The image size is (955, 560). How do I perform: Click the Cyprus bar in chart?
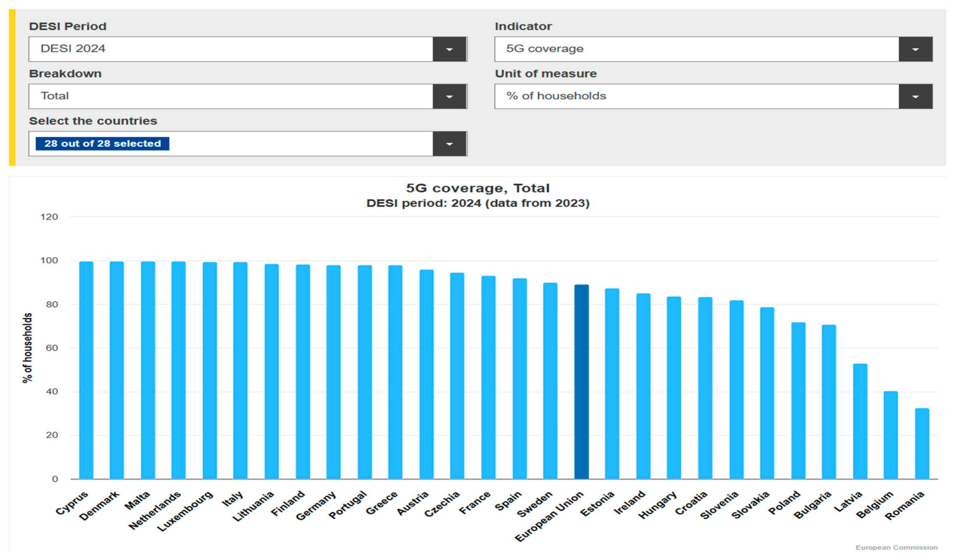[x=86, y=370]
